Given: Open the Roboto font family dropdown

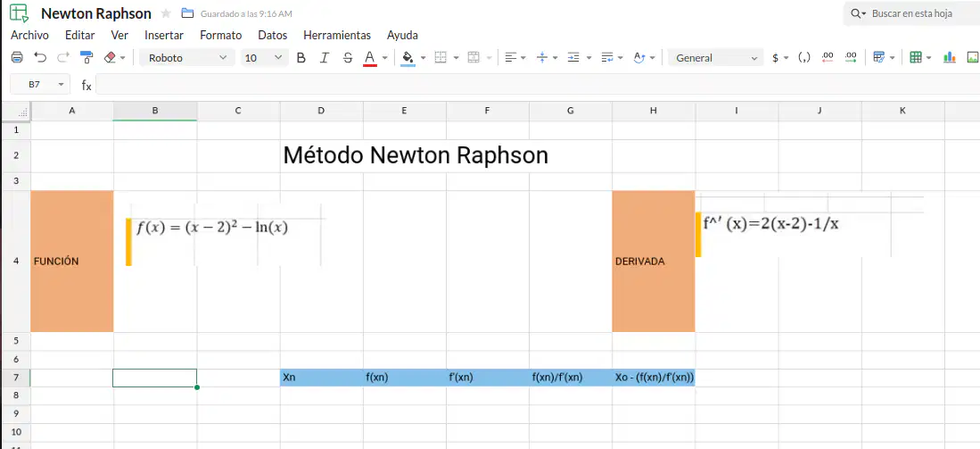Looking at the screenshot, I should coord(187,57).
